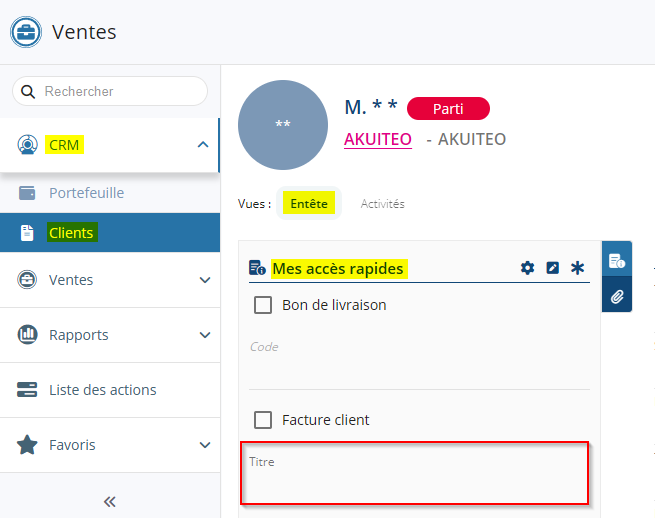
Task: Open the document info side panel icon
Action: click(x=617, y=261)
